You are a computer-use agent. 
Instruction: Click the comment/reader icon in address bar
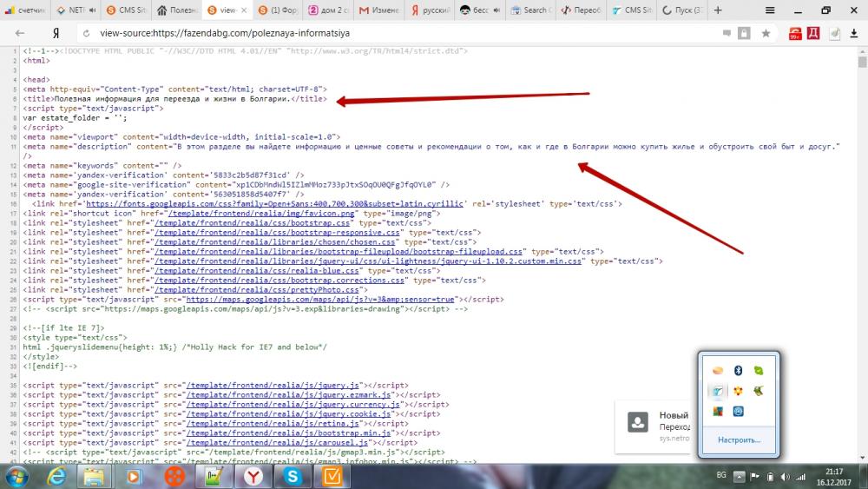click(x=727, y=33)
